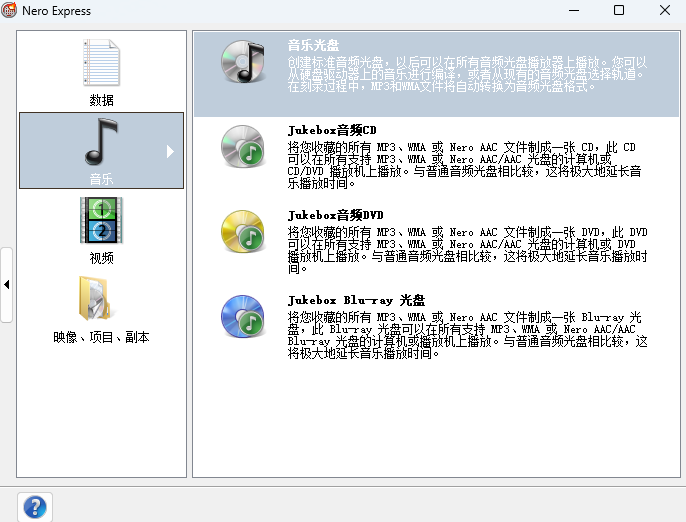Open the 映像、项目、副本 category label
The image size is (686, 522).
[x=101, y=337]
